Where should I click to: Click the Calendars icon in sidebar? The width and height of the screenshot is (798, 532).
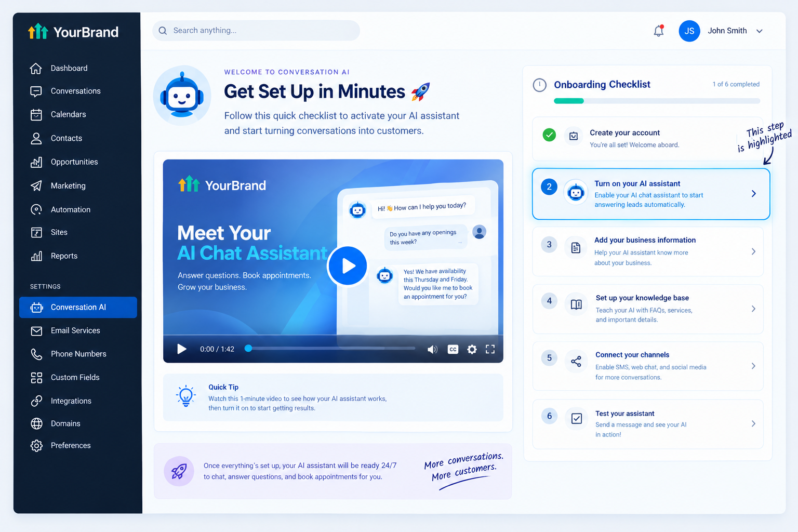[x=36, y=114]
